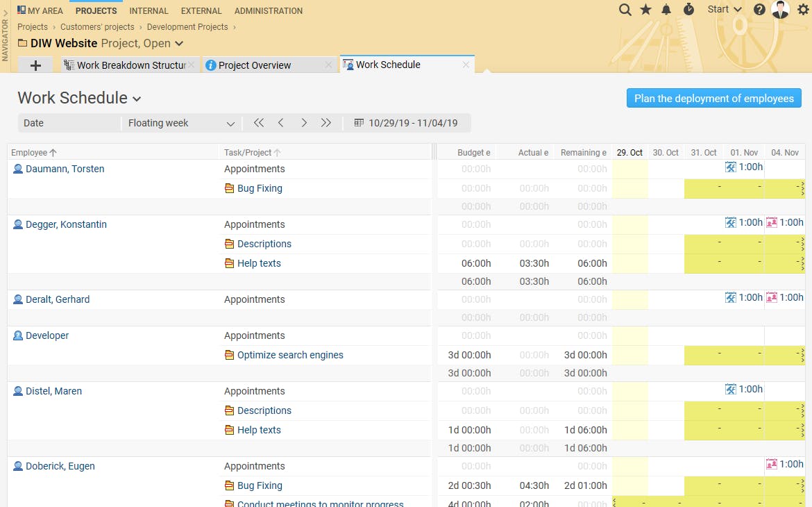812x507 pixels.
Task: Open Help texts task for Distel, Maren
Action: [259, 431]
